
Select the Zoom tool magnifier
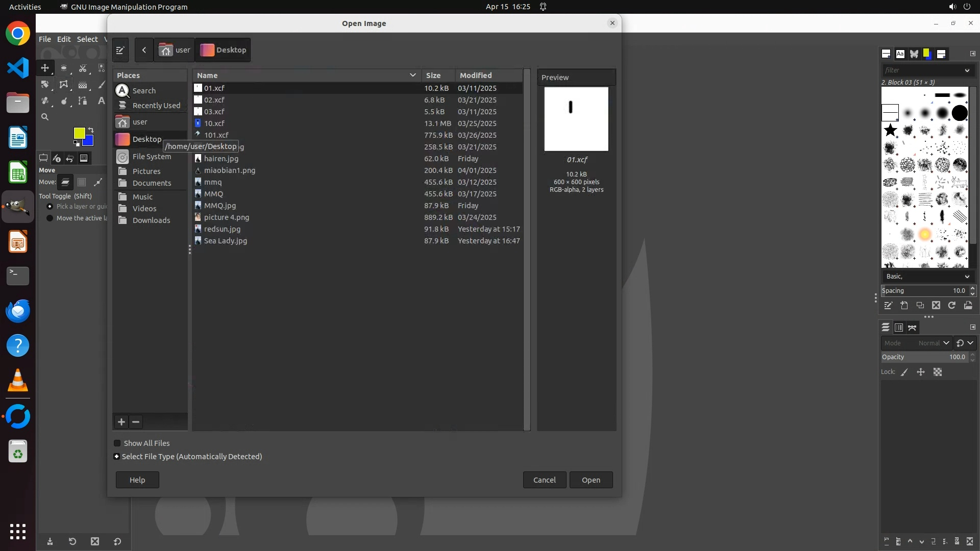coord(45,117)
